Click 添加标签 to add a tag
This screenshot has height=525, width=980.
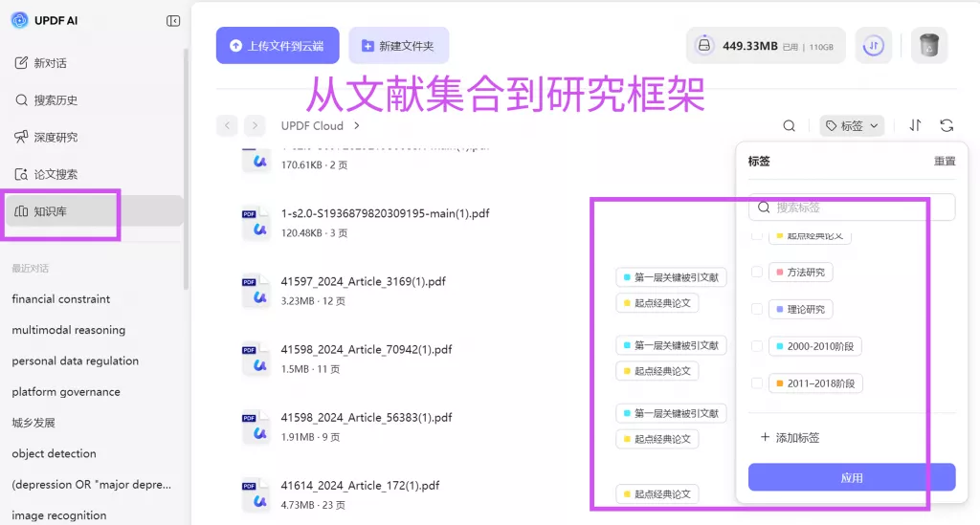coord(790,438)
